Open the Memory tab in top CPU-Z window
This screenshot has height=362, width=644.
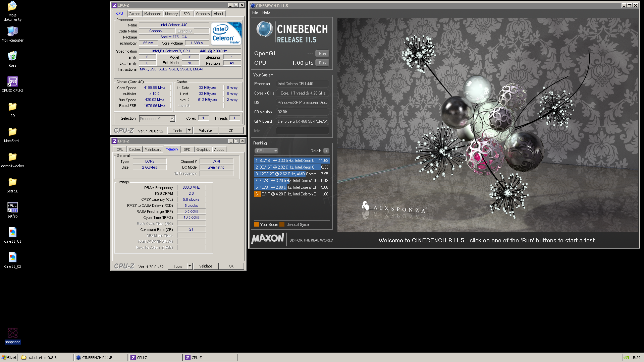(171, 14)
